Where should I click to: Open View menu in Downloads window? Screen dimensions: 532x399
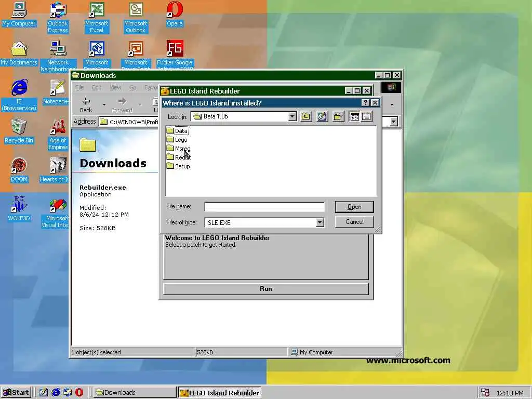[115, 87]
